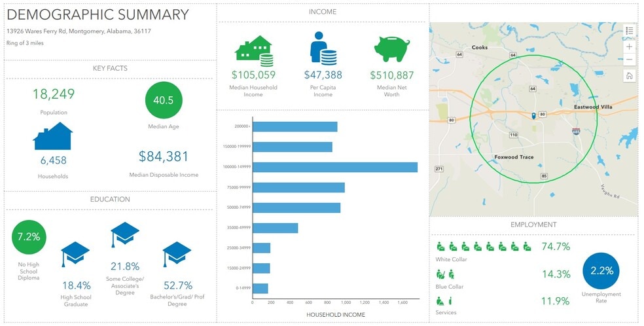Click the Eastwood Villa map label
Viewport: 644px width, 326px height.
(592, 106)
